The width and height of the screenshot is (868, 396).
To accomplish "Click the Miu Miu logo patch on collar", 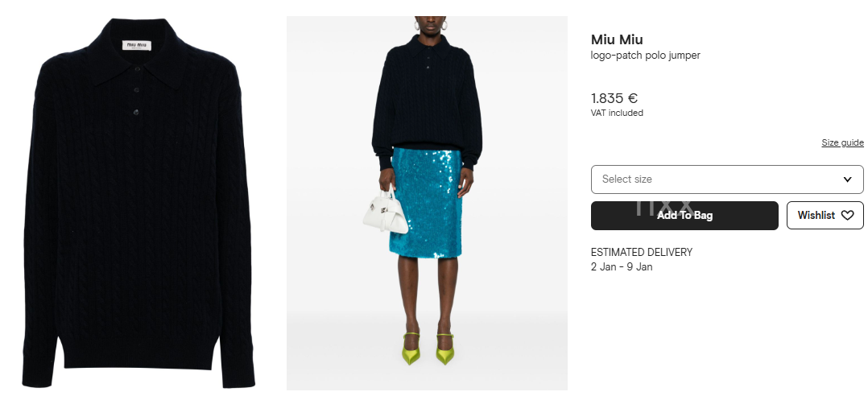I will tap(137, 45).
